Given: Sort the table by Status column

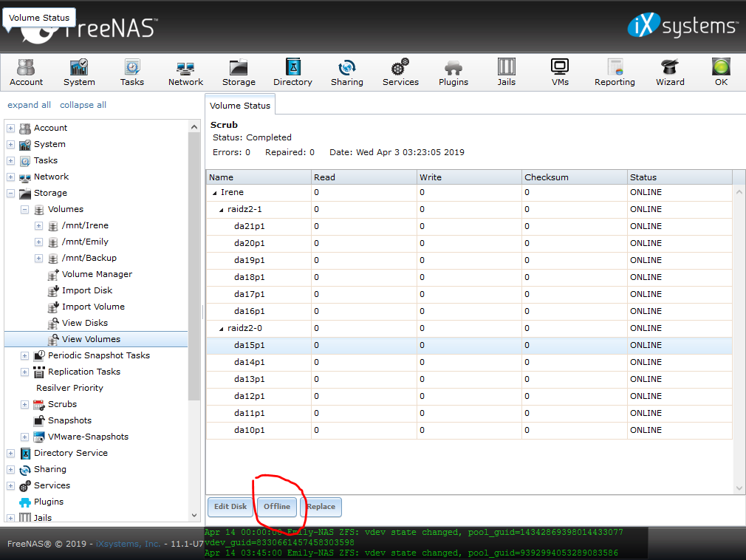Looking at the screenshot, I should 680,177.
